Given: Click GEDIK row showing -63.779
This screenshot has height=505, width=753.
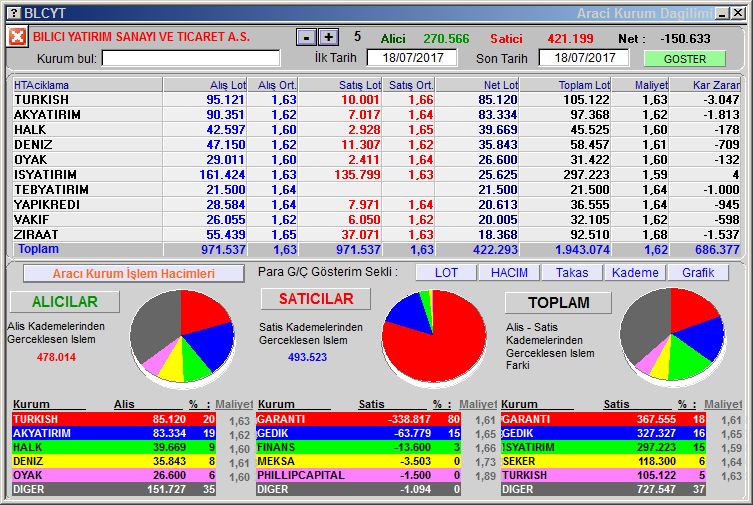Looking at the screenshot, I should [x=358, y=433].
